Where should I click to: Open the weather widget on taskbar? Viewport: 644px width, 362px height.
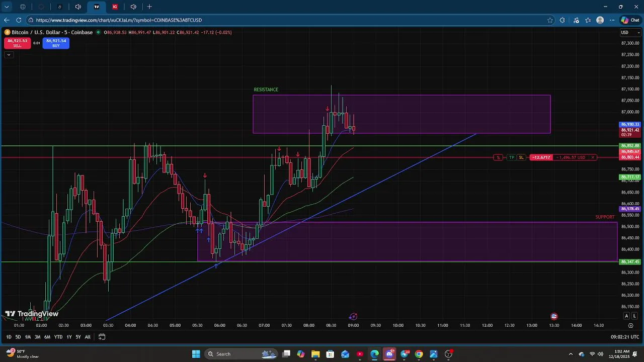pyautogui.click(x=22, y=354)
